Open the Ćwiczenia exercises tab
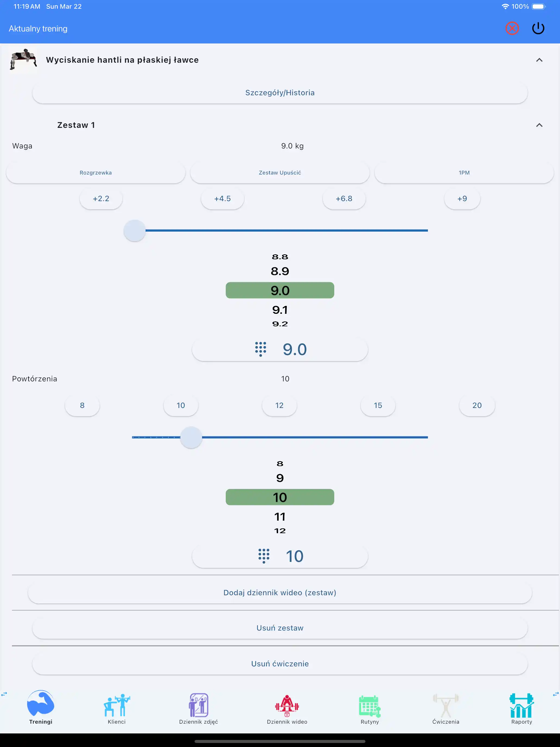The width and height of the screenshot is (560, 747). pyautogui.click(x=446, y=708)
